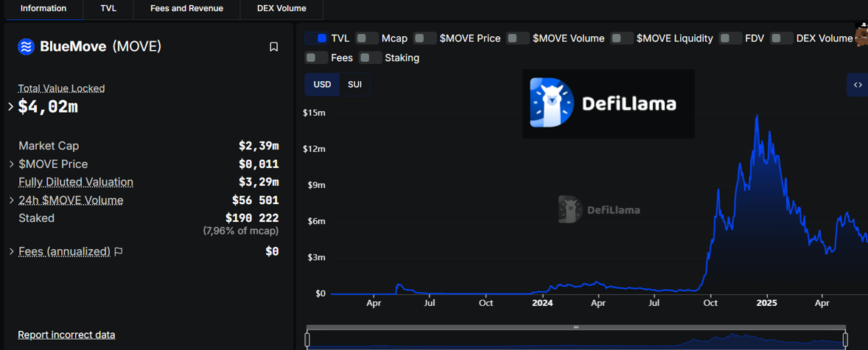The height and width of the screenshot is (350, 868).
Task: Click the right handle of the range slider
Action: (x=845, y=340)
